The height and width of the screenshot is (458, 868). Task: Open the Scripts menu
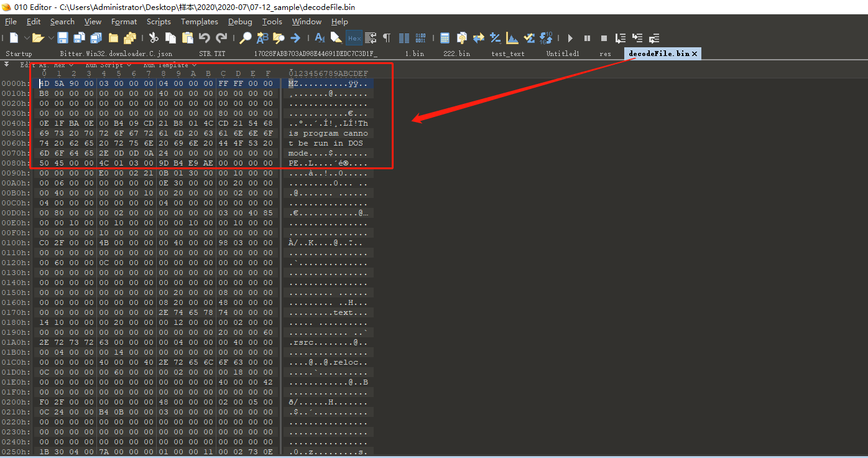tap(159, 22)
